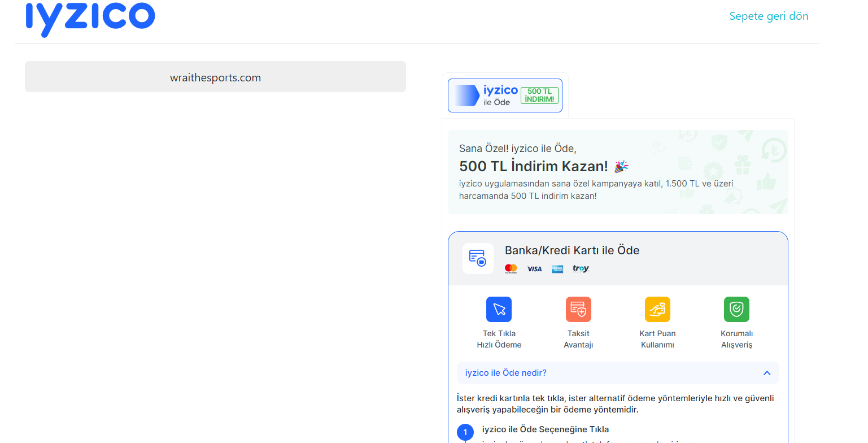The width and height of the screenshot is (868, 443).
Task: Click the Troy card logo
Action: coord(581,269)
